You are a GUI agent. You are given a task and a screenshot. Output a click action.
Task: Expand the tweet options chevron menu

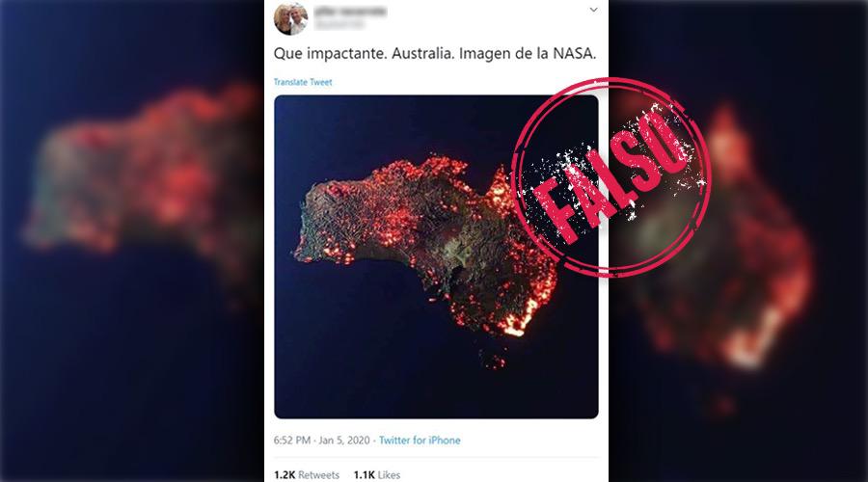click(x=593, y=10)
